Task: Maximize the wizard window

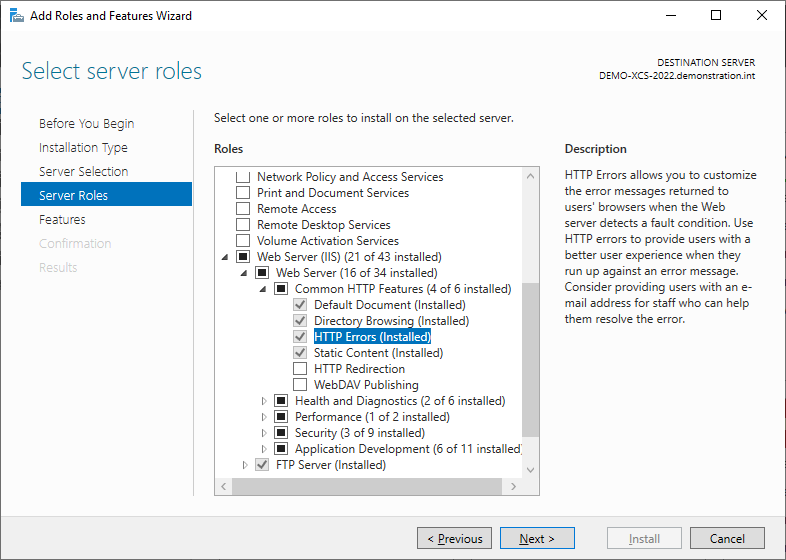Action: pyautogui.click(x=716, y=16)
